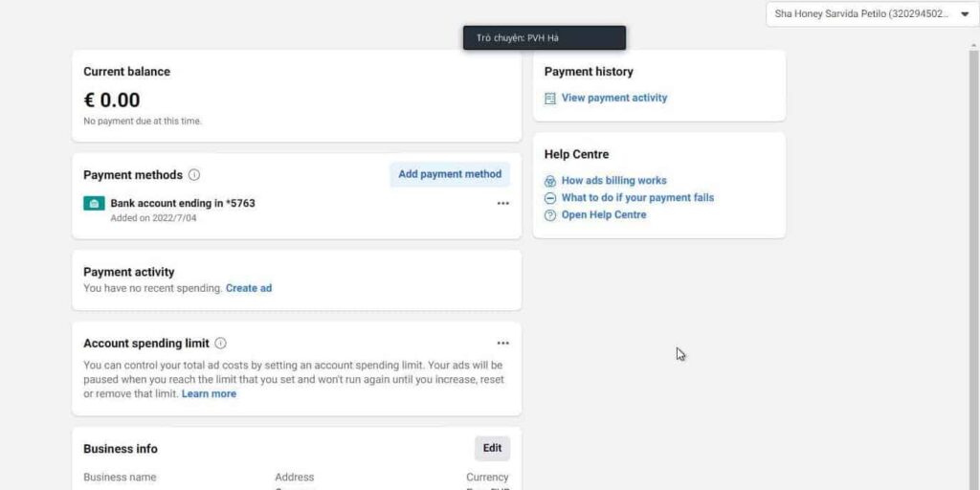Click Add payment method button
This screenshot has height=490, width=980.
450,174
